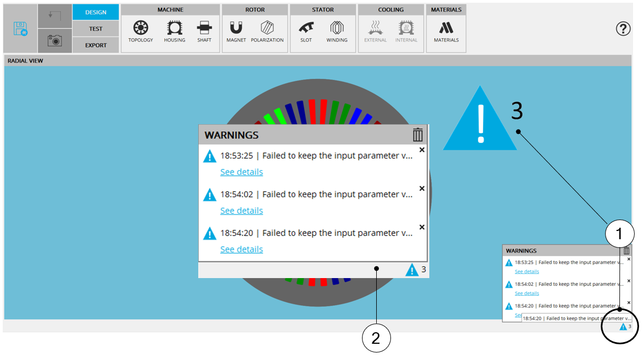Switch to the DESIGN tab
This screenshot has width=644, height=358.
click(x=96, y=12)
